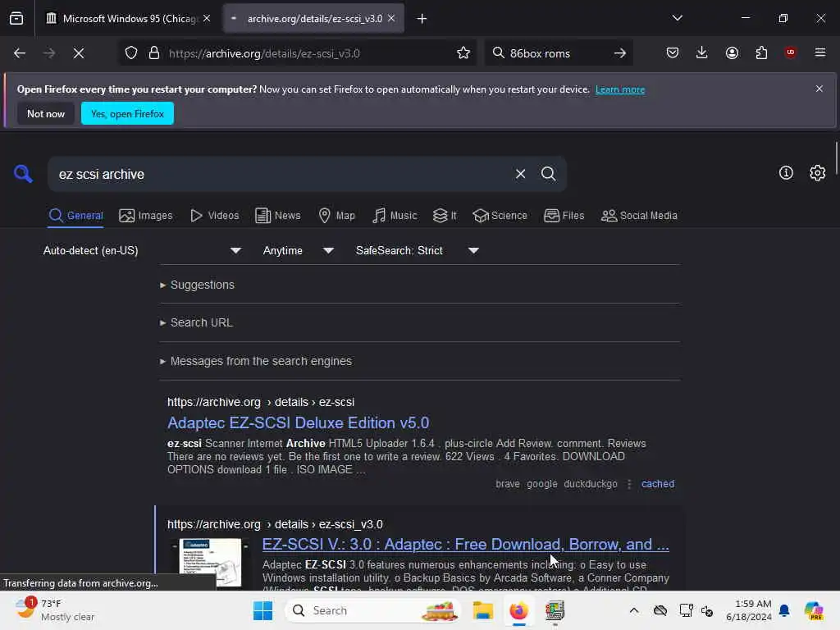Click Windows taskbar Search box
Image resolution: width=840 pixels, height=630 pixels.
pyautogui.click(x=373, y=610)
